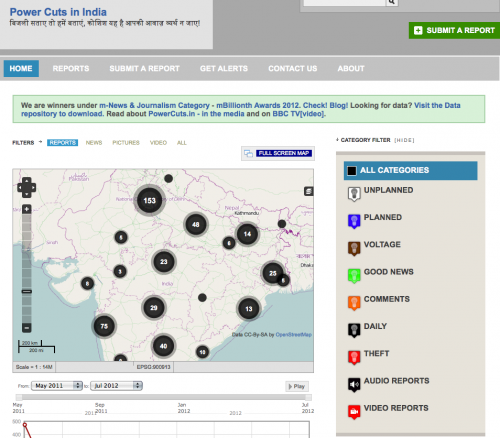
Task: Select the Unplanned category bulb icon
Action: tap(354, 194)
